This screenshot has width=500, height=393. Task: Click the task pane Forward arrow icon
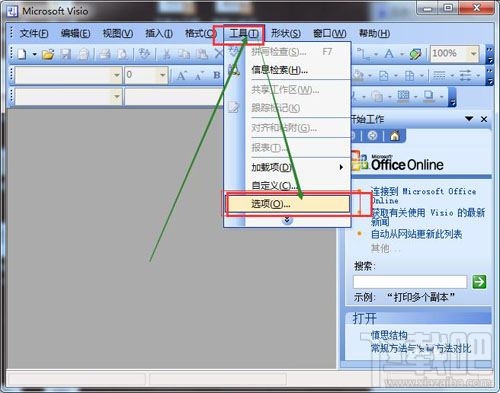click(x=372, y=136)
